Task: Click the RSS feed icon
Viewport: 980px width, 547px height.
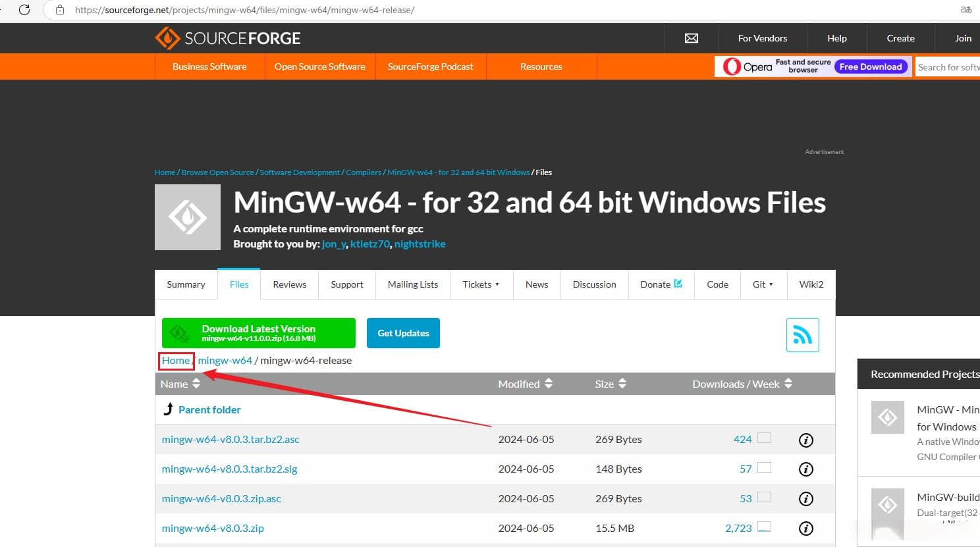Action: (x=802, y=335)
